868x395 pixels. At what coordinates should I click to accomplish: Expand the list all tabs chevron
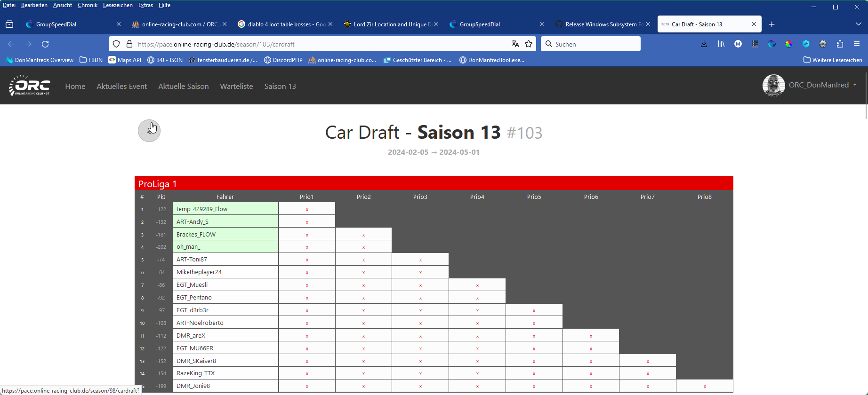tap(858, 24)
